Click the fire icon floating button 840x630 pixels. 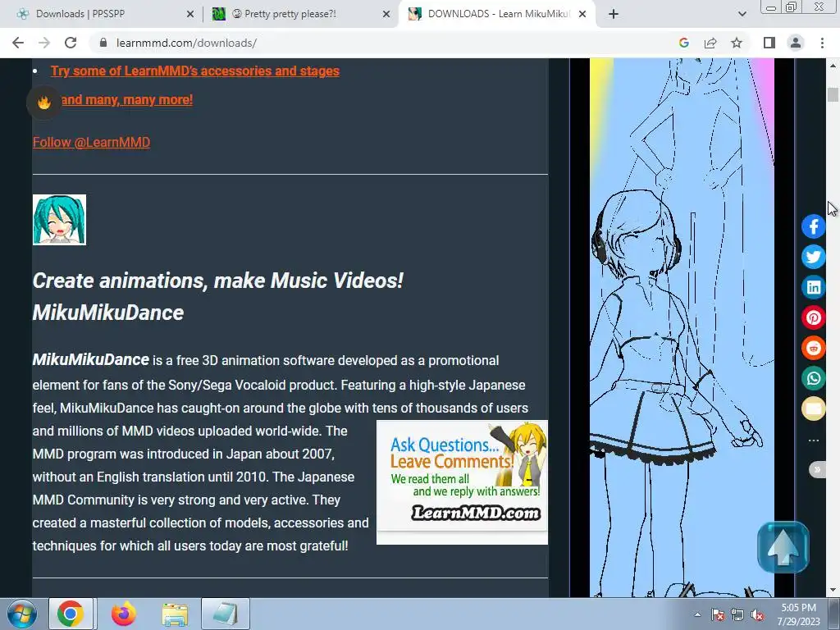point(44,103)
